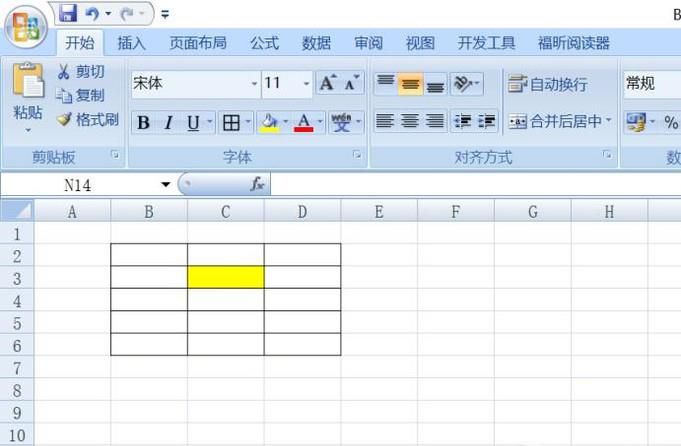This screenshot has height=446, width=681.
Task: Select the yellow cell C3
Action: [x=226, y=277]
